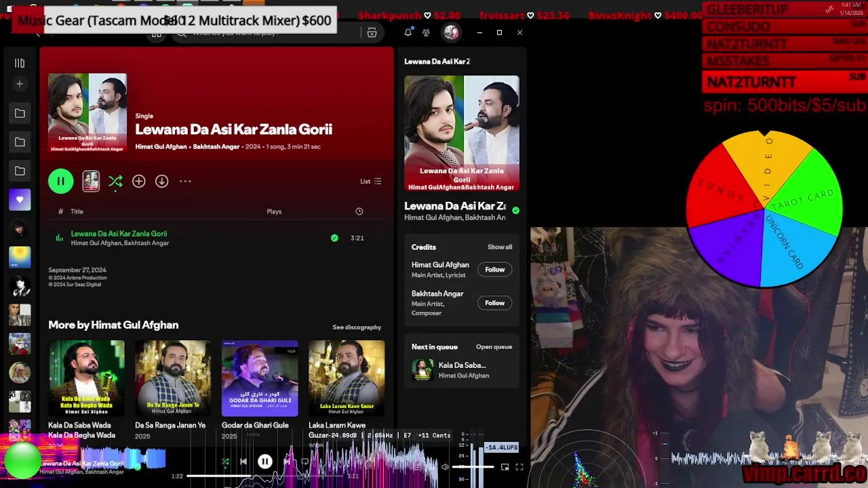Click the equalizer icon on the playing track

pyautogui.click(x=60, y=238)
